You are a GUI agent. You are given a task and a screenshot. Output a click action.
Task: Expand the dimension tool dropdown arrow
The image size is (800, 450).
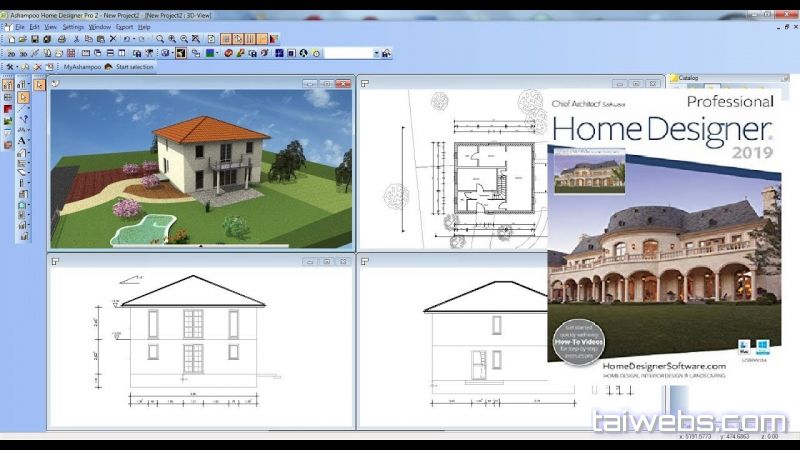(x=29, y=130)
